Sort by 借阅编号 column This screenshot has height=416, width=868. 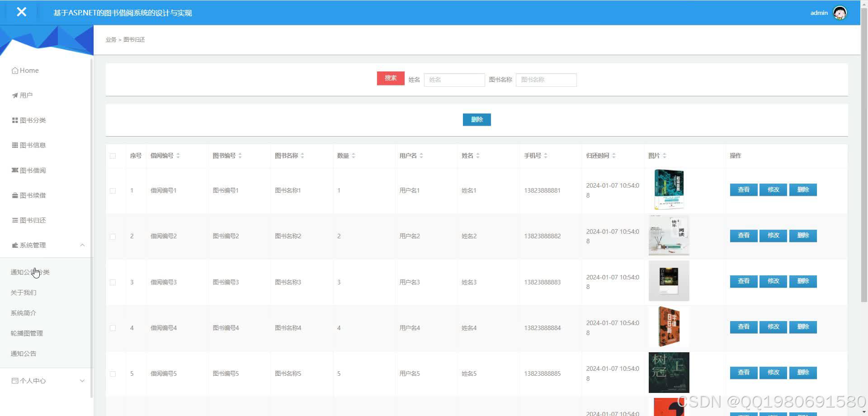click(178, 156)
